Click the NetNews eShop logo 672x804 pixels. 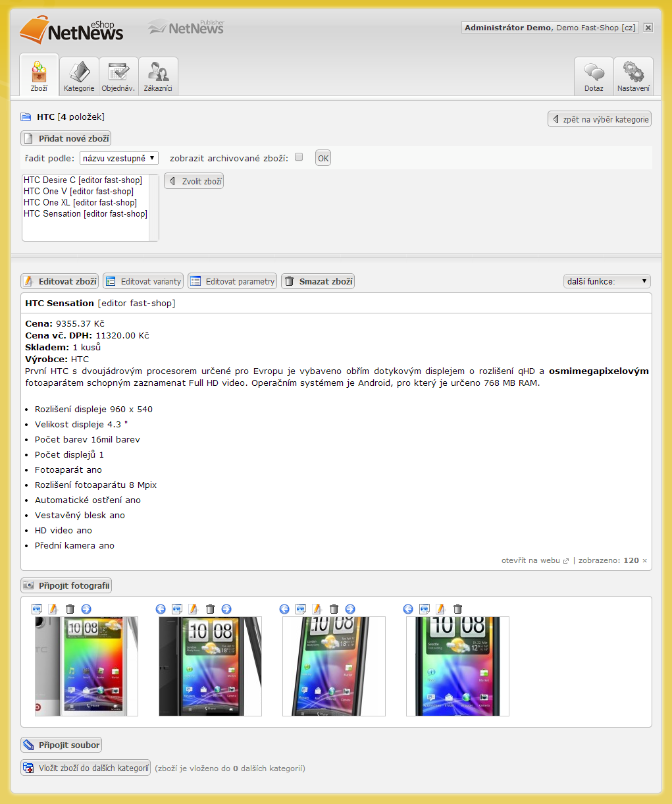click(72, 29)
